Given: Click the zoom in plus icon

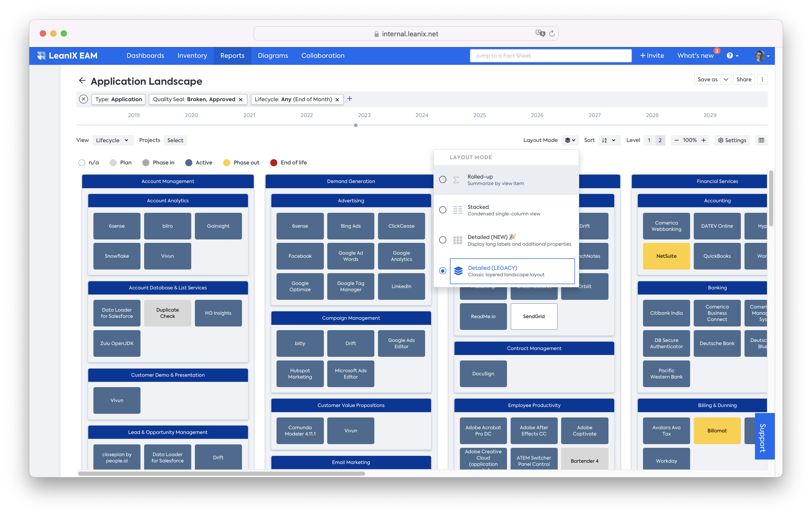Looking at the screenshot, I should [x=704, y=140].
